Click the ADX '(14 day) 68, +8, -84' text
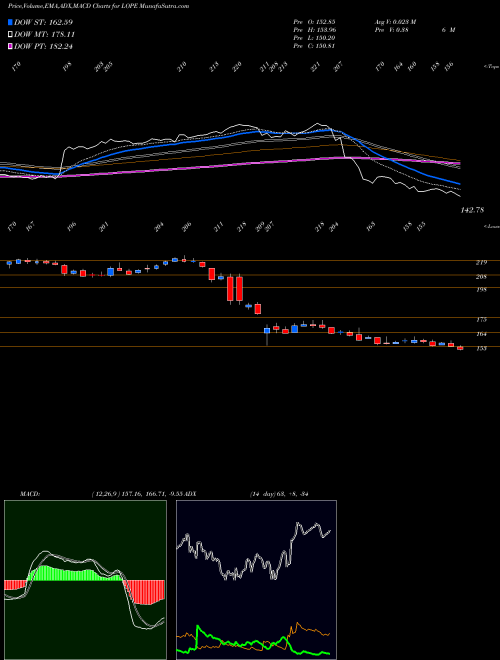This screenshot has height=660, width=500. click(x=279, y=494)
